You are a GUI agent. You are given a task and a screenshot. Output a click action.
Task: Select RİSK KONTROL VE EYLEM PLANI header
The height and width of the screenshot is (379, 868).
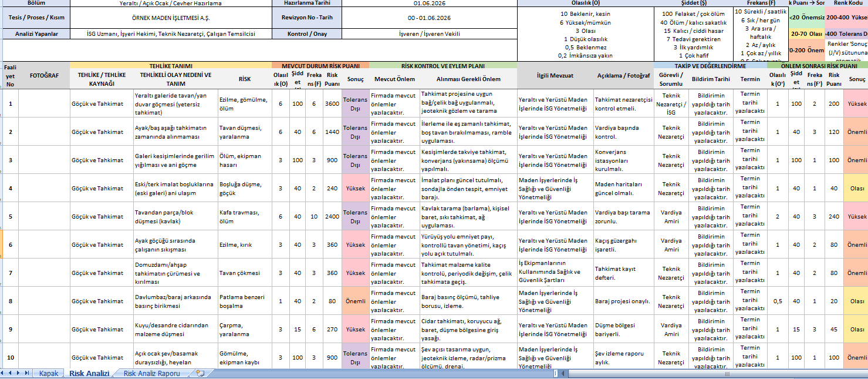click(443, 66)
